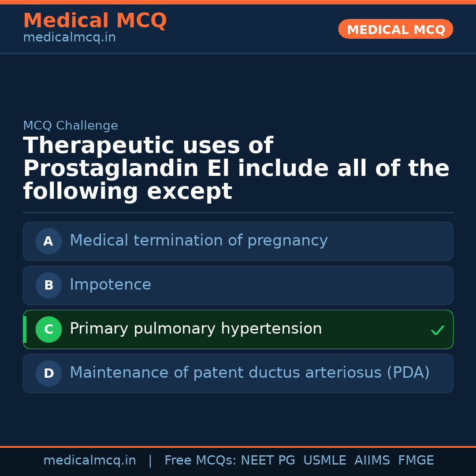Click the letter B circle icon
The height and width of the screenshot is (476, 476).
click(48, 285)
